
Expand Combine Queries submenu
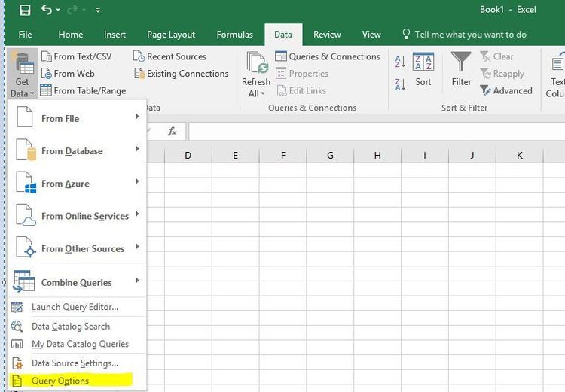coord(77,282)
